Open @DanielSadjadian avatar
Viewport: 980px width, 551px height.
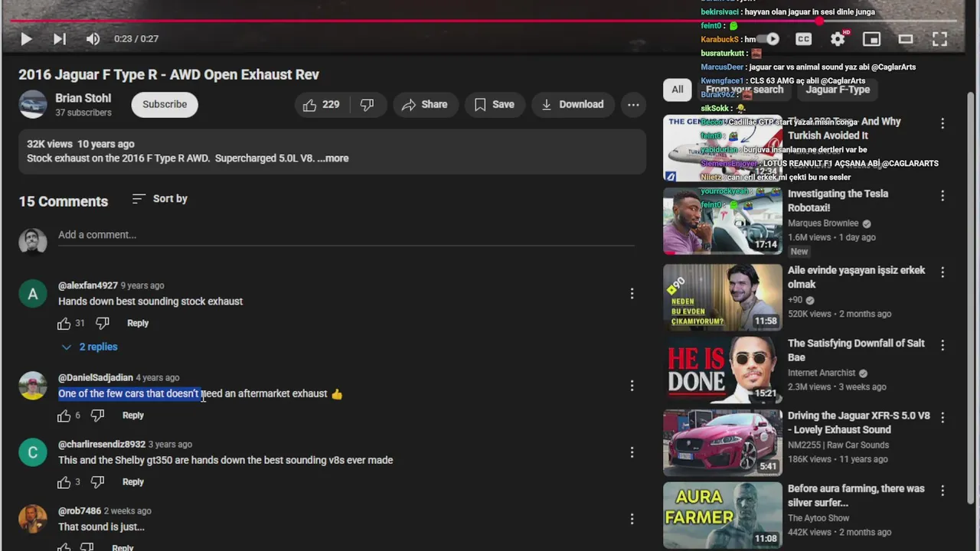tap(33, 386)
